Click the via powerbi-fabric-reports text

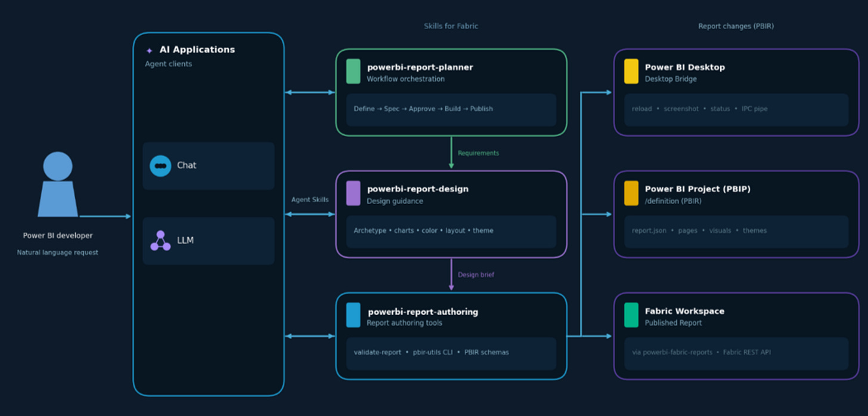[x=672, y=353]
